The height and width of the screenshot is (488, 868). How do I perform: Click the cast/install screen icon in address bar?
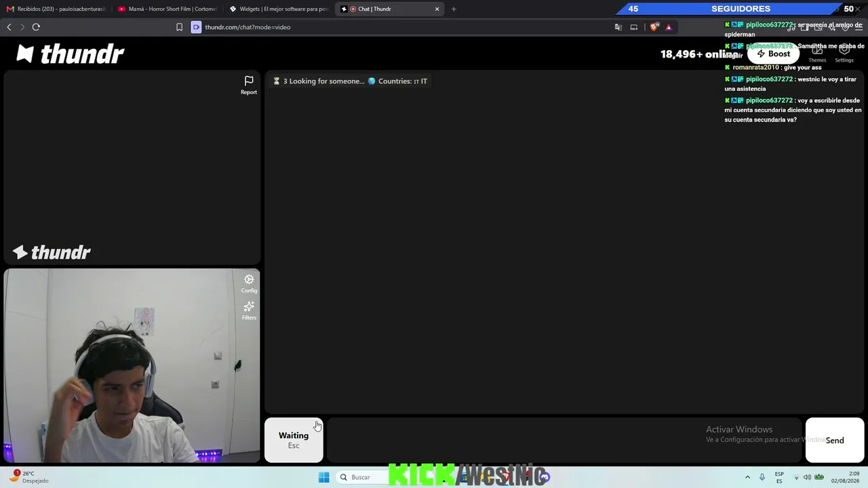point(634,27)
